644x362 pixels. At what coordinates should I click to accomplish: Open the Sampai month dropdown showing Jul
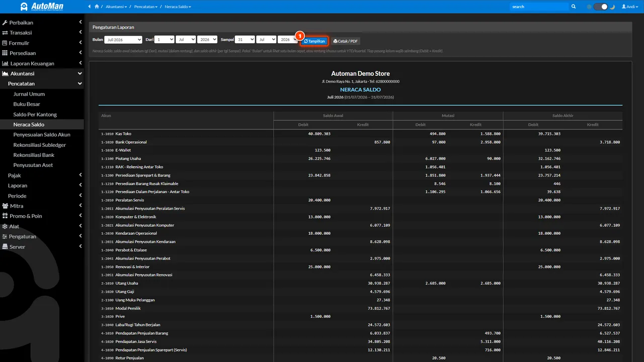pyautogui.click(x=266, y=39)
